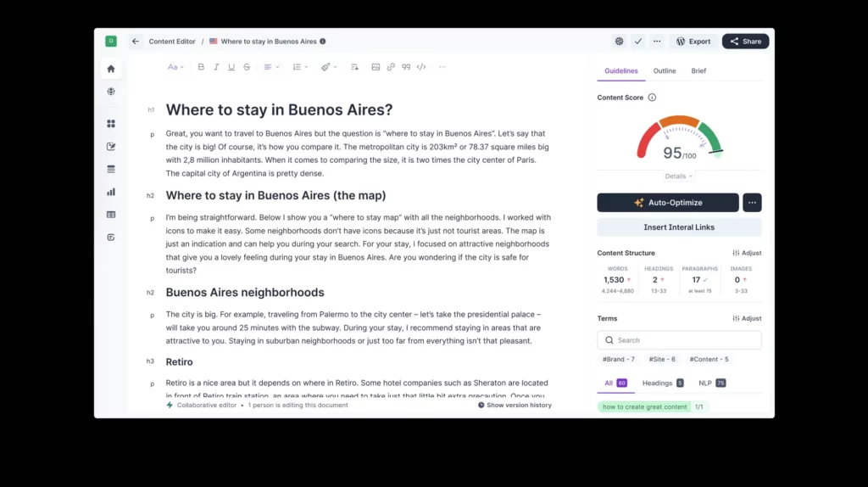Viewport: 868px width, 487px height.
Task: Insert a hyperlink using the link icon
Action: click(391, 67)
